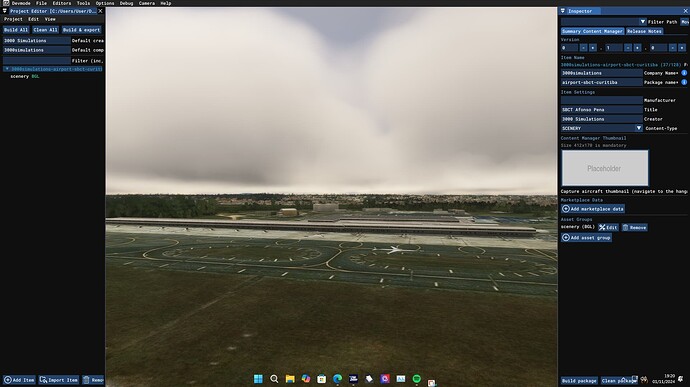Click the SBCT Afonso Pena Title field
690x387 pixels.
[x=602, y=110]
